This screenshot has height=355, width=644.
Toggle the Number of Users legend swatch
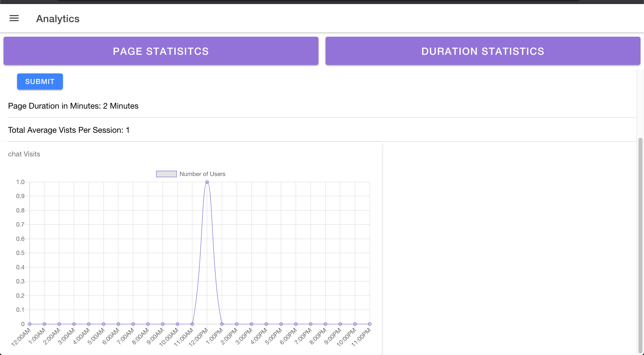tap(166, 174)
